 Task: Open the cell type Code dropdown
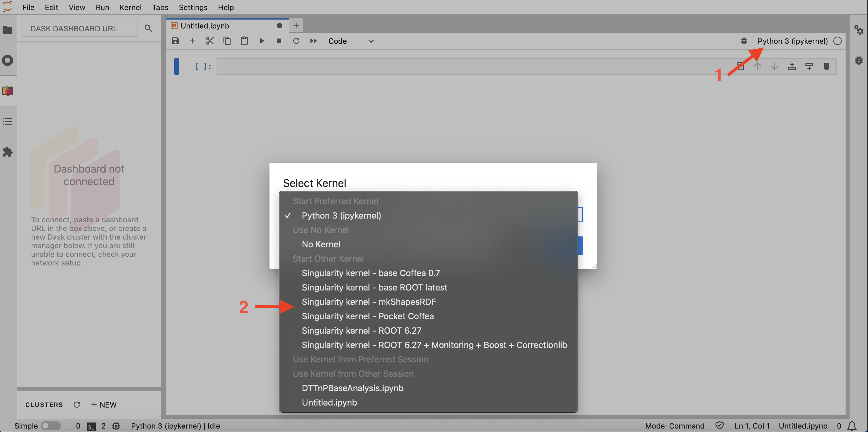[x=351, y=41]
